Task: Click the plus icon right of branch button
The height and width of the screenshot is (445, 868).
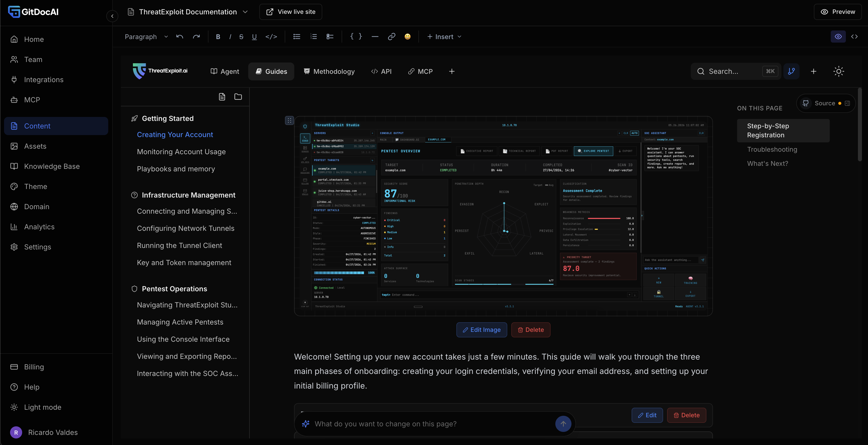Action: pos(813,71)
